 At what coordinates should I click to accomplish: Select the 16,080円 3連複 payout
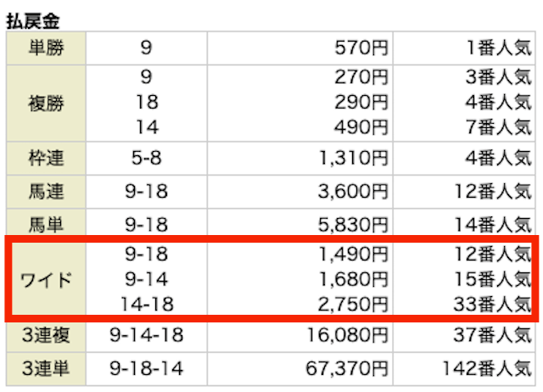347,335
